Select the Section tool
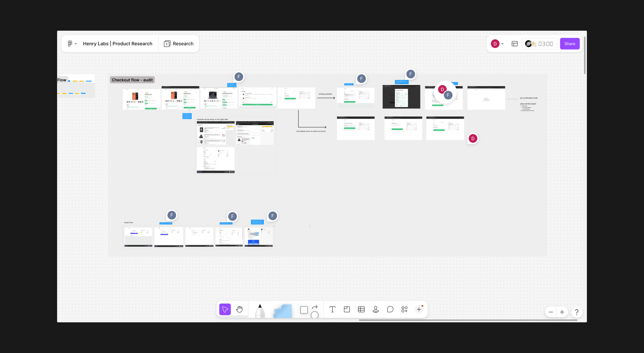The height and width of the screenshot is (353, 644). tap(347, 310)
